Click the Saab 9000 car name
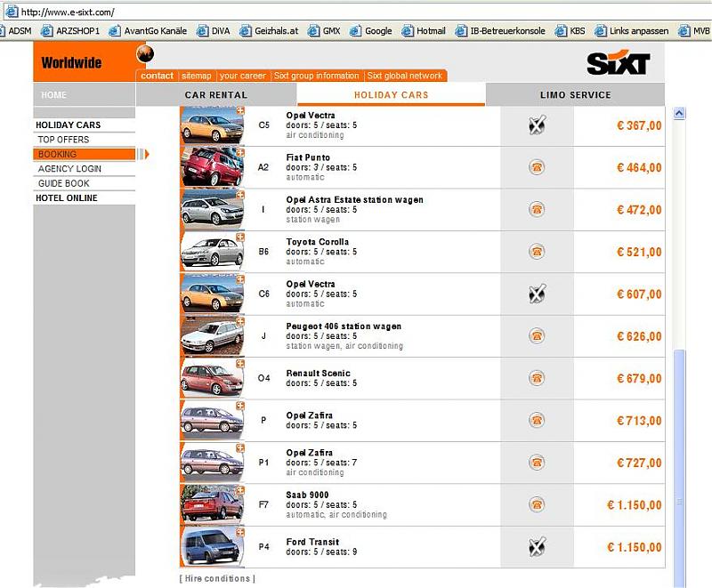Image resolution: width=712 pixels, height=588 pixels. click(x=307, y=495)
